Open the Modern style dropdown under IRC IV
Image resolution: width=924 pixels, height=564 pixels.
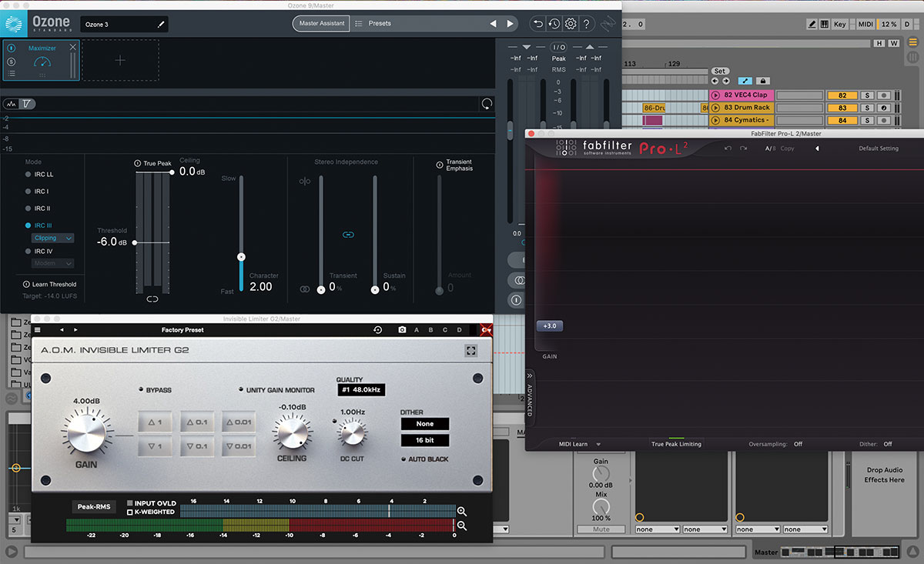pyautogui.click(x=54, y=263)
